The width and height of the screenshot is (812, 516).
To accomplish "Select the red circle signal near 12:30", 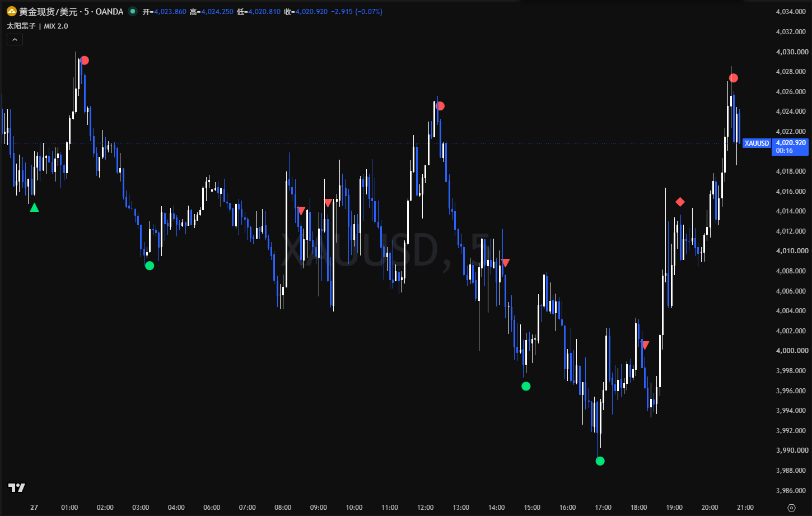I will pyautogui.click(x=440, y=106).
